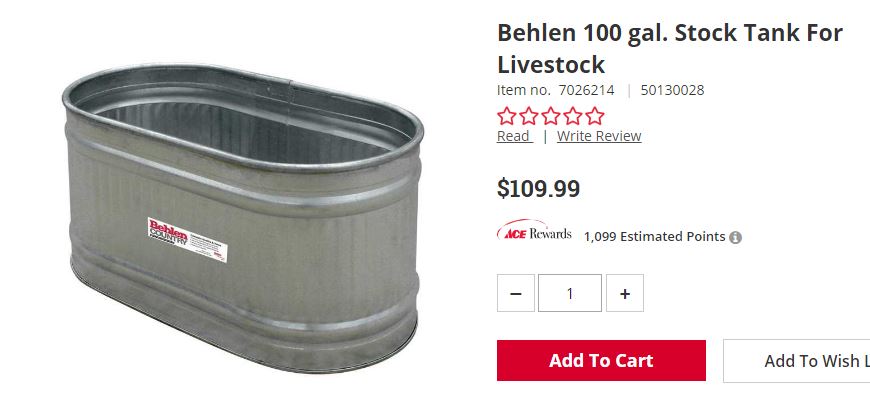Click the first review star
870x400 pixels.
point(507,115)
